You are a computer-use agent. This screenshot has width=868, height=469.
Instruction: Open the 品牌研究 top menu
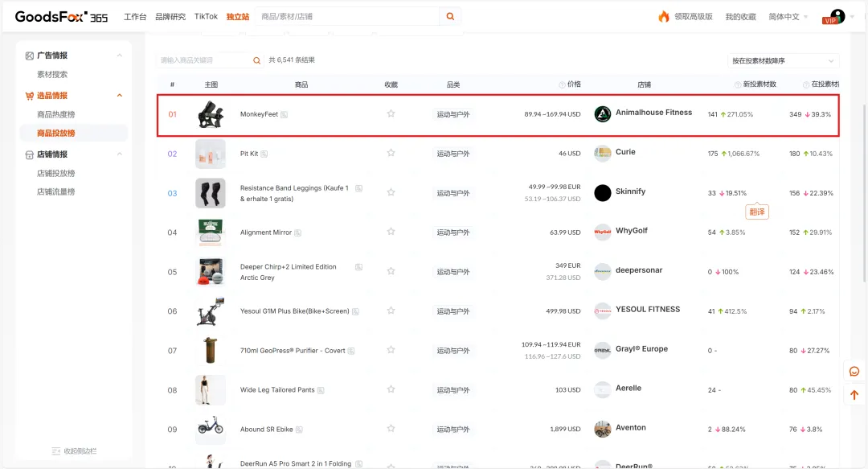(x=170, y=17)
